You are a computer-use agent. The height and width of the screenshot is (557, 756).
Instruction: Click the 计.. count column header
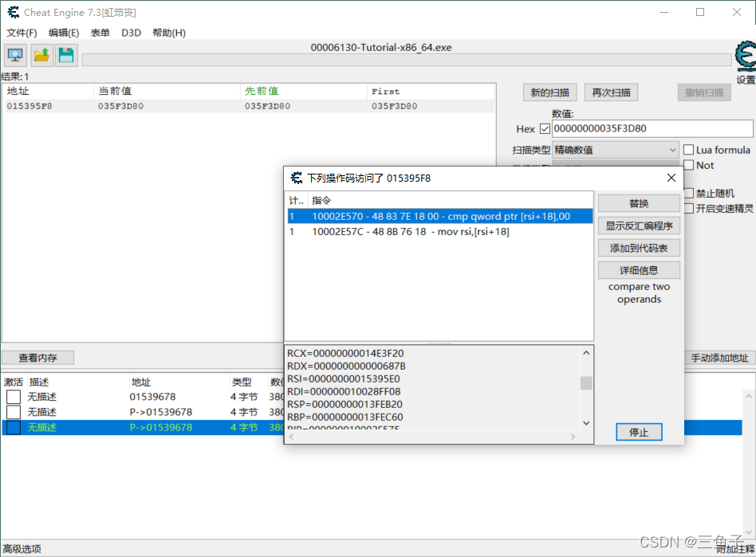click(x=296, y=201)
